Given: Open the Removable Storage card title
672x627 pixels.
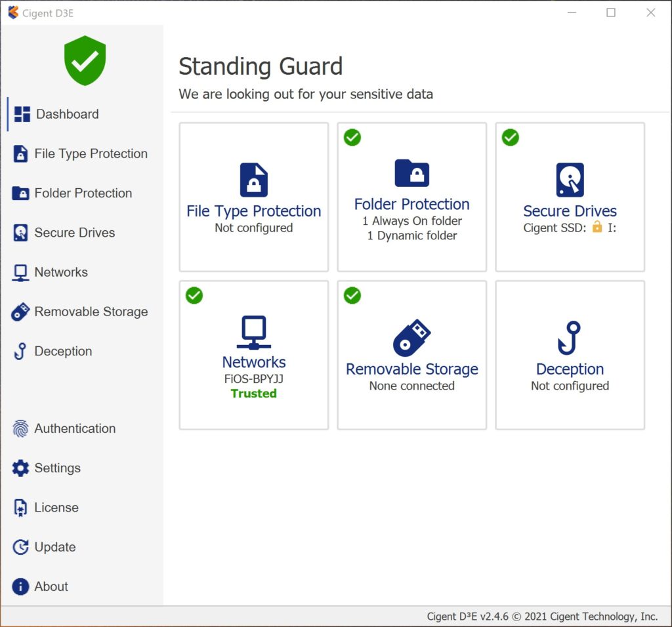Looking at the screenshot, I should 412,369.
